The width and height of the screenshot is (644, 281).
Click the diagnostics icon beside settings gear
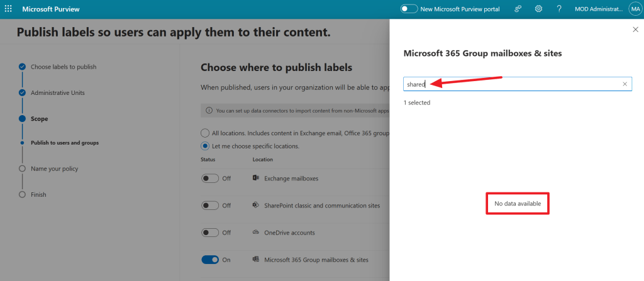(518, 9)
